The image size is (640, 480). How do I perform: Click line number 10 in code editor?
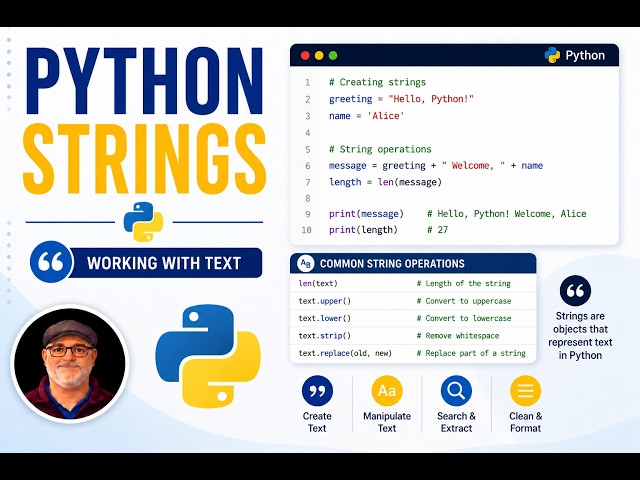(307, 230)
